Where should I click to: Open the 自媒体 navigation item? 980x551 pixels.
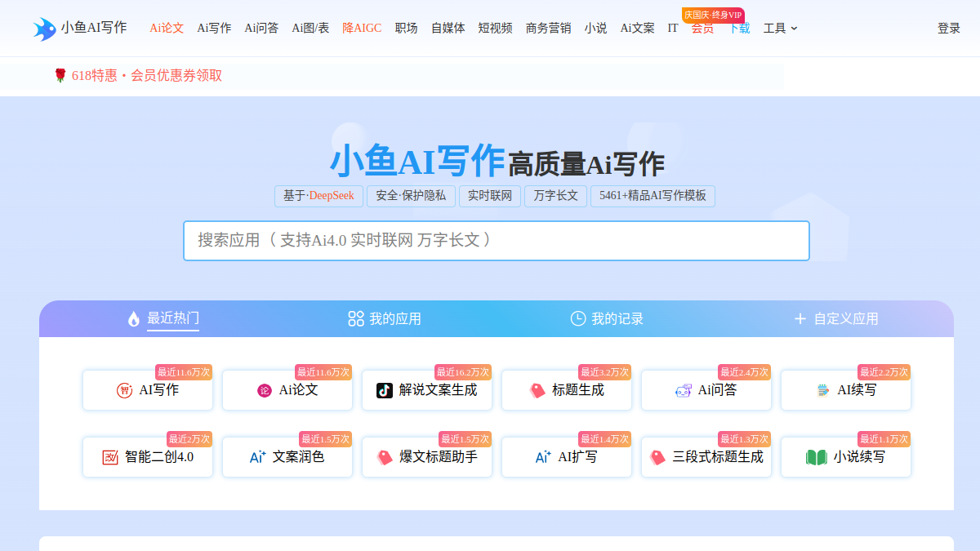(x=448, y=28)
